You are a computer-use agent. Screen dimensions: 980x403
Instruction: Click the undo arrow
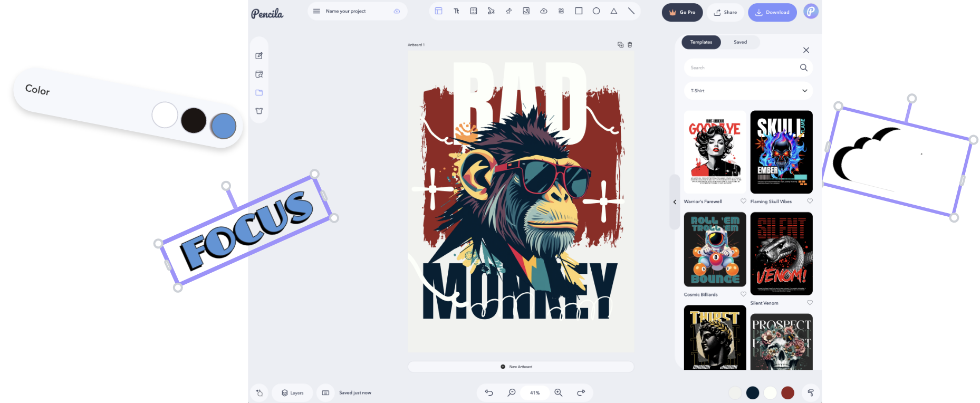pos(489,392)
